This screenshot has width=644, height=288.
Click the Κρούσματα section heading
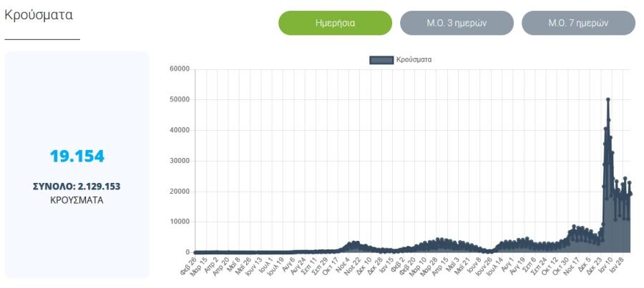click(39, 15)
